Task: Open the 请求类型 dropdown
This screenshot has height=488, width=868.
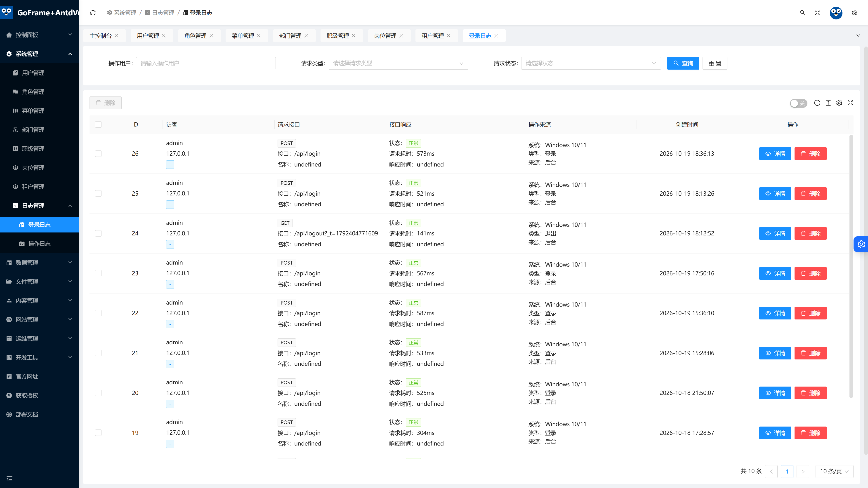Action: click(398, 63)
